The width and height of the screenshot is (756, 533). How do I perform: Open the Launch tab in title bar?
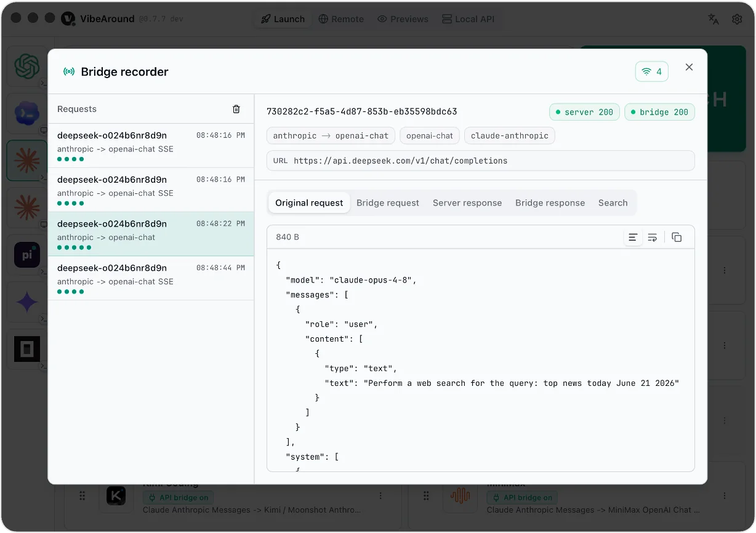click(x=283, y=19)
